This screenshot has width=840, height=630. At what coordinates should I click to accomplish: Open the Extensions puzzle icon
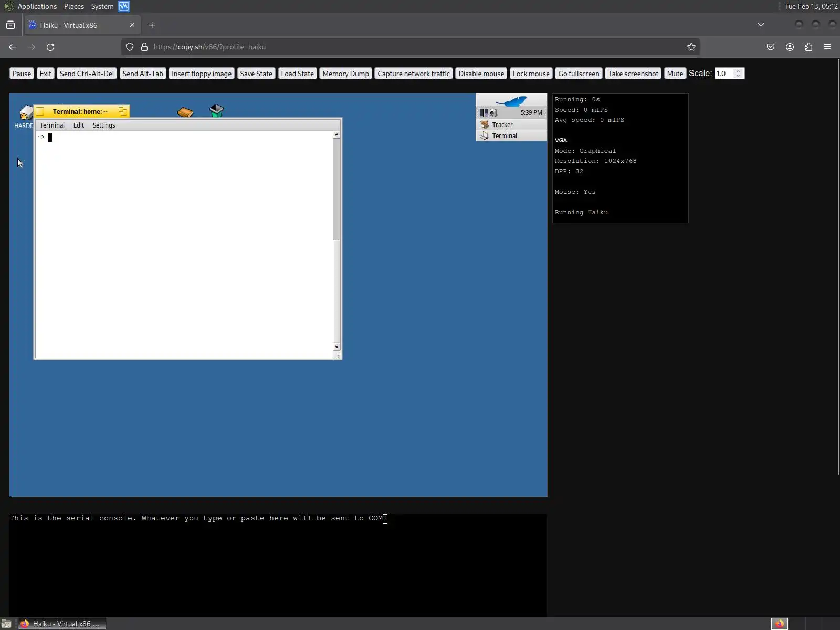(x=808, y=47)
